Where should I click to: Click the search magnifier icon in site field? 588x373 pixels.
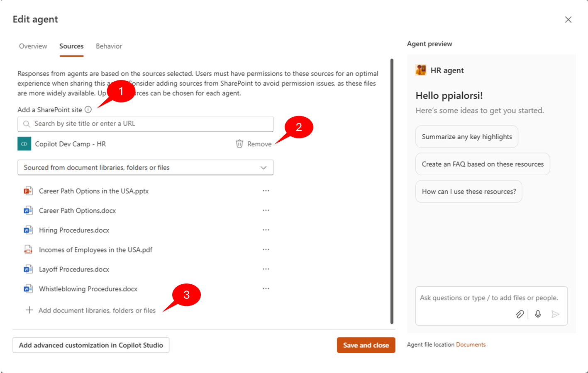(27, 124)
